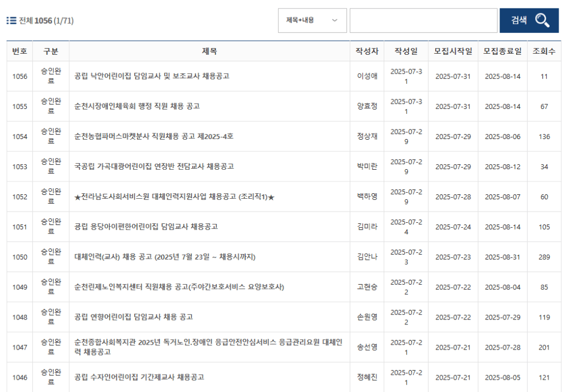Click the 번호 column header
Image resolution: width=572 pixels, height=392 pixels.
[x=20, y=51]
